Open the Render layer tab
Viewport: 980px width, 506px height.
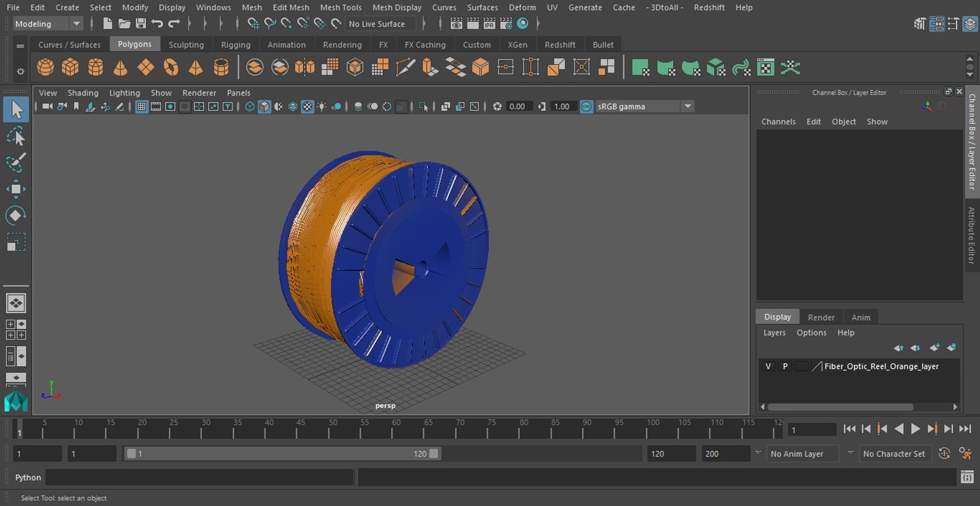click(x=821, y=317)
